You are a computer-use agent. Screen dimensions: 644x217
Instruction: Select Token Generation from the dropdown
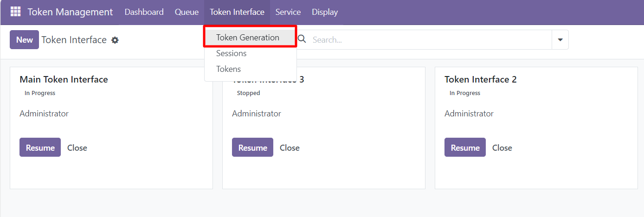click(248, 38)
